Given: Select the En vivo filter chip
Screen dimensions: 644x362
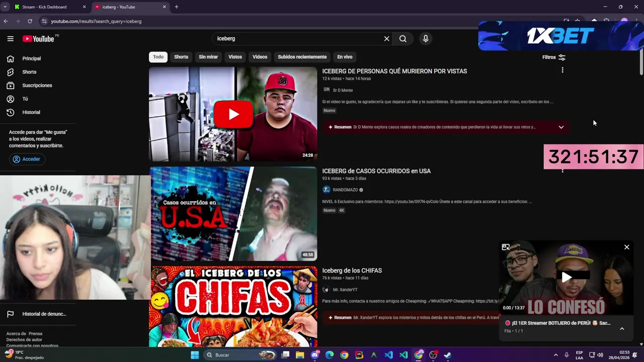Looking at the screenshot, I should point(345,57).
